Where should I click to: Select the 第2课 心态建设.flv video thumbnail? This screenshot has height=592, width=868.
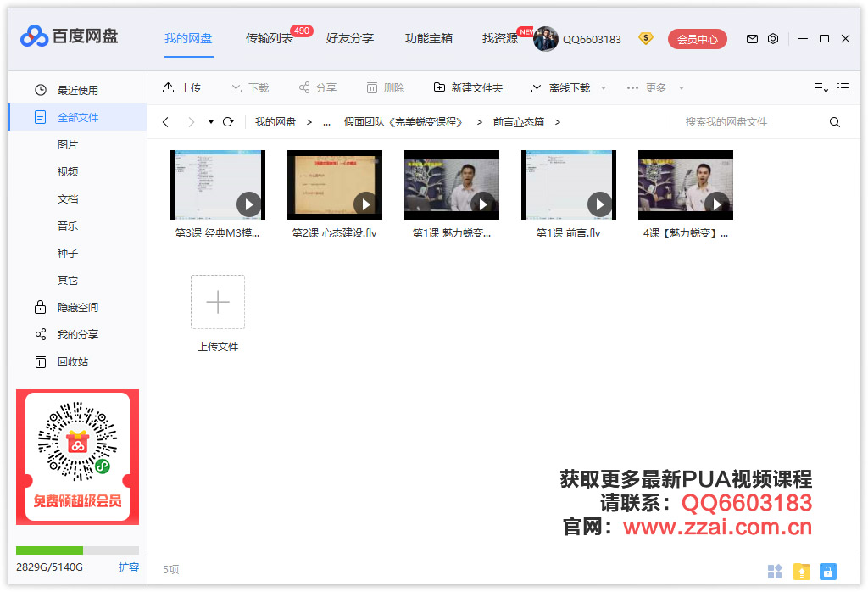tap(334, 184)
